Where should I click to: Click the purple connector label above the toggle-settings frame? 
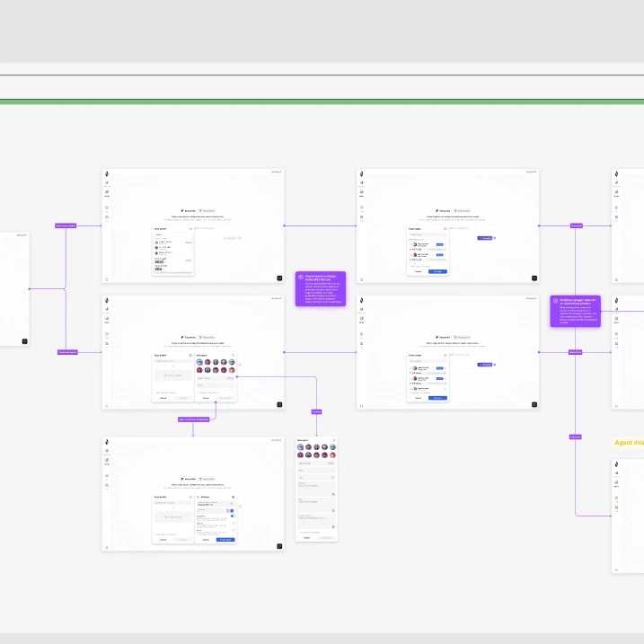tap(194, 419)
